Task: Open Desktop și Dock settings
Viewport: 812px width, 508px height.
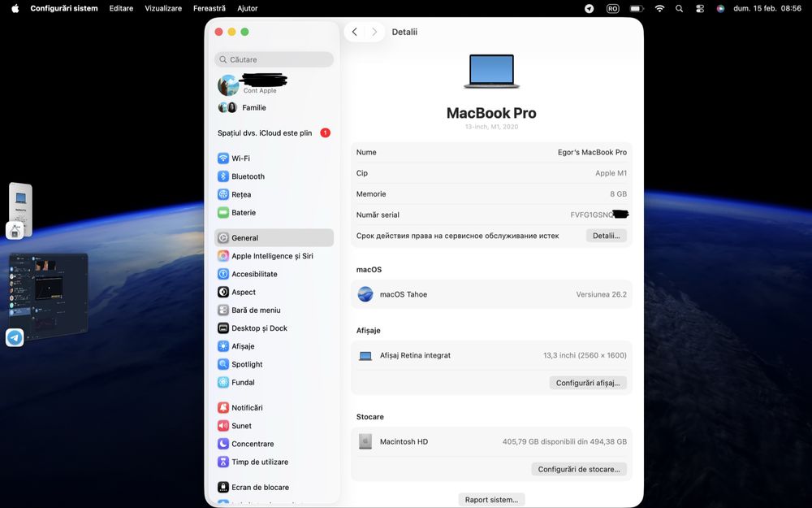Action: click(274, 328)
